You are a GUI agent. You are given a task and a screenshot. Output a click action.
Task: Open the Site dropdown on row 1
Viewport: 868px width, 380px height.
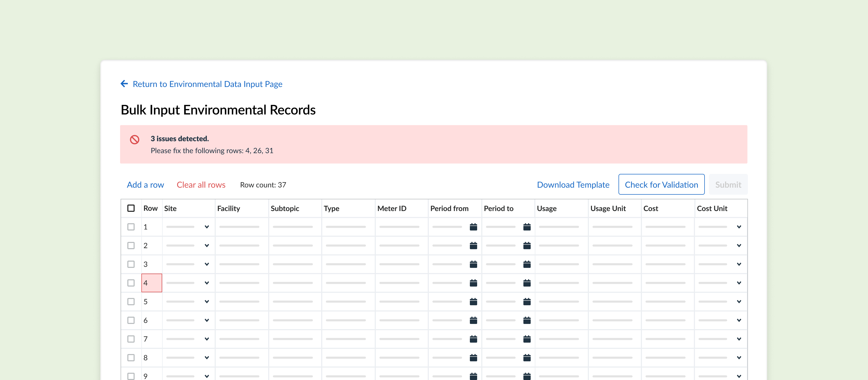[x=207, y=227]
